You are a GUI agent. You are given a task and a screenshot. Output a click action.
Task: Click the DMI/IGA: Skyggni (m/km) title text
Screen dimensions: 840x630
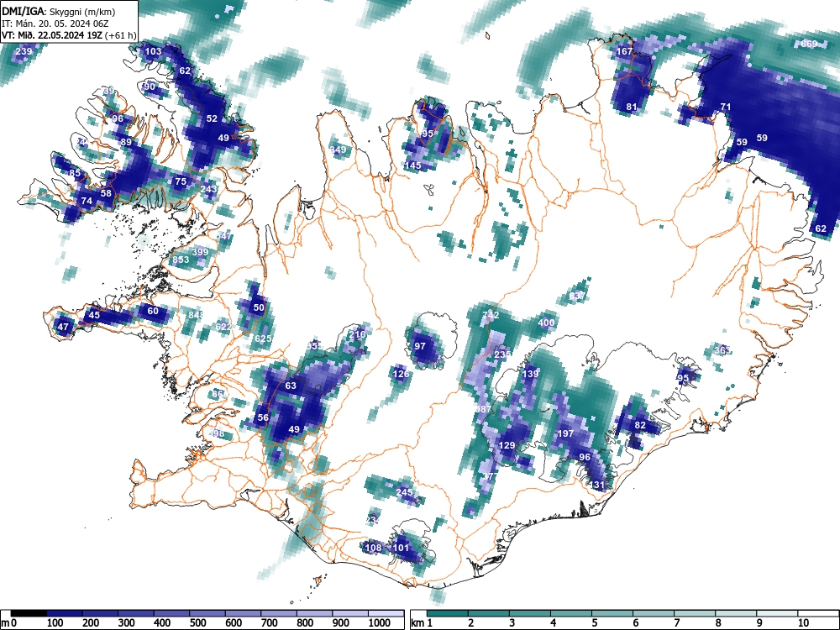pyautogui.click(x=59, y=11)
